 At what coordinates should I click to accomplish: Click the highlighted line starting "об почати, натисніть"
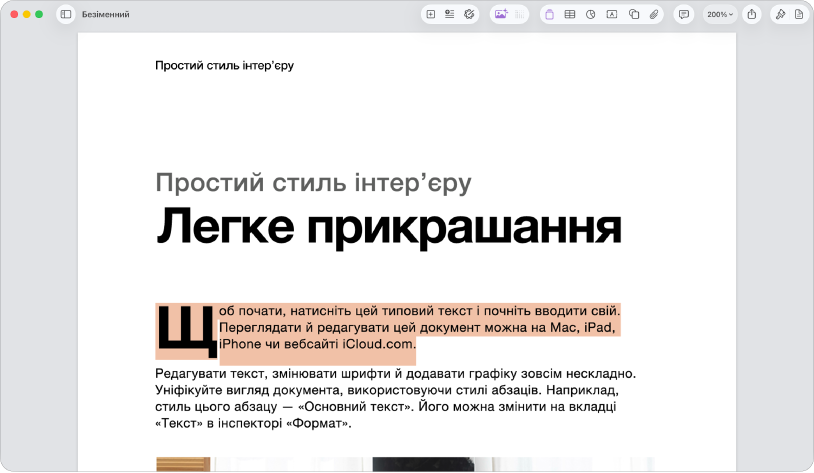click(419, 311)
